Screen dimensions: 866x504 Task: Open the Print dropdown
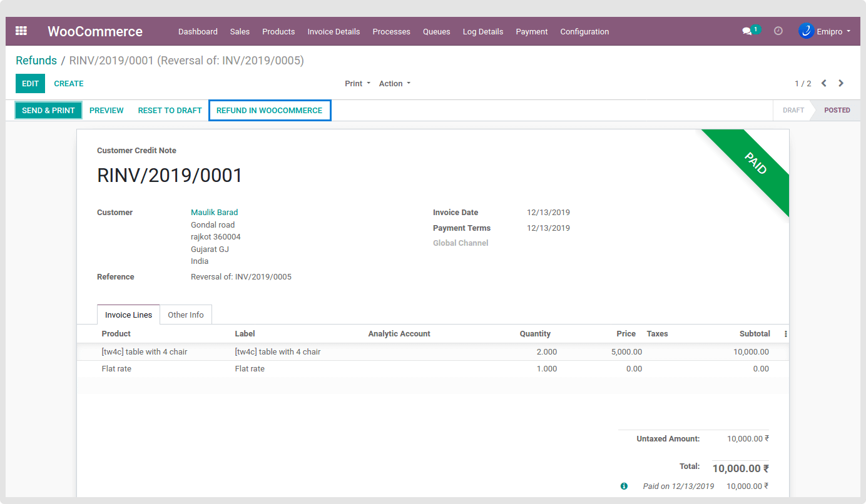coord(358,84)
